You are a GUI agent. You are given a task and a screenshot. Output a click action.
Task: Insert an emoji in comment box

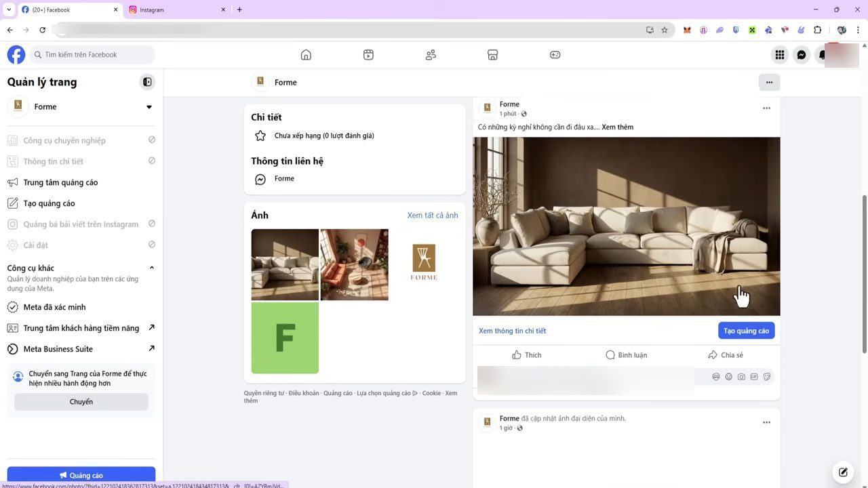[729, 377]
